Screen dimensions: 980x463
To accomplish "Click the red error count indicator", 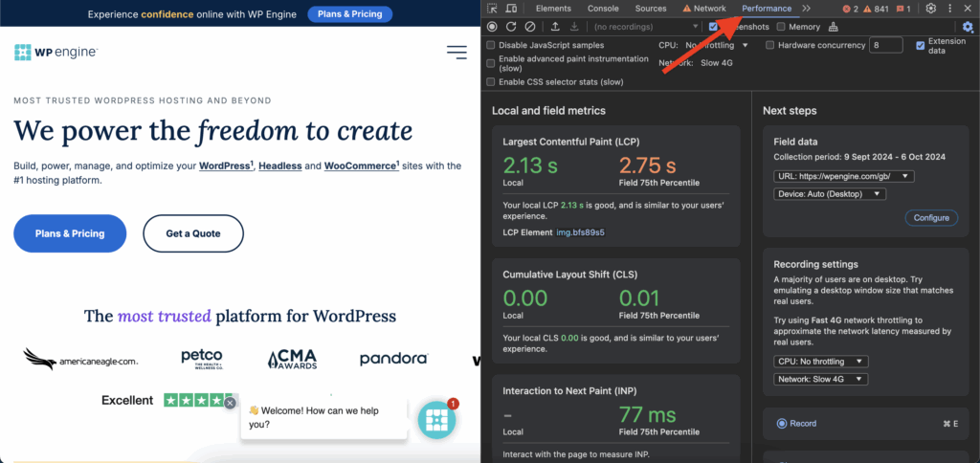I will [x=850, y=9].
